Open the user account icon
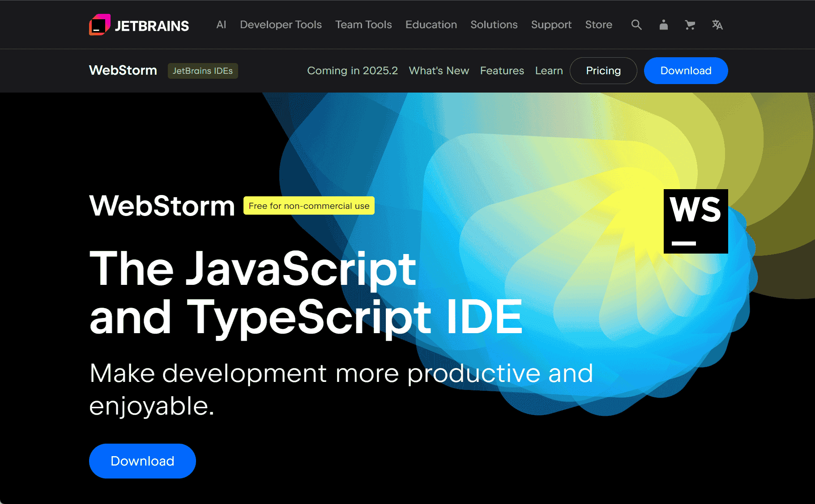Viewport: 815px width, 504px height. [663, 25]
